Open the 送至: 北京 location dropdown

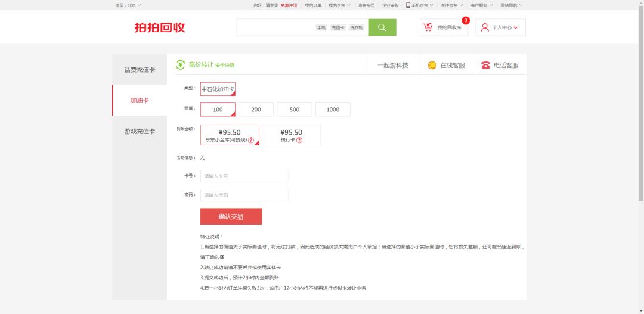128,5
